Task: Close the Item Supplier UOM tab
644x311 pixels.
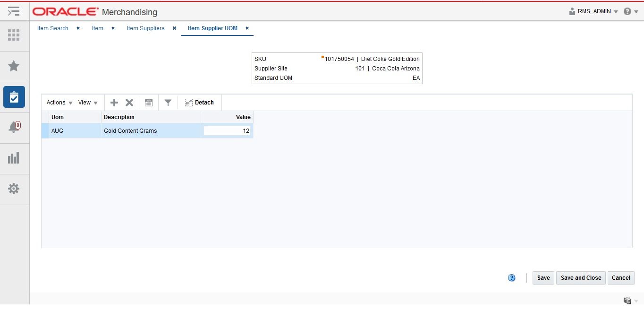Action: pyautogui.click(x=247, y=28)
